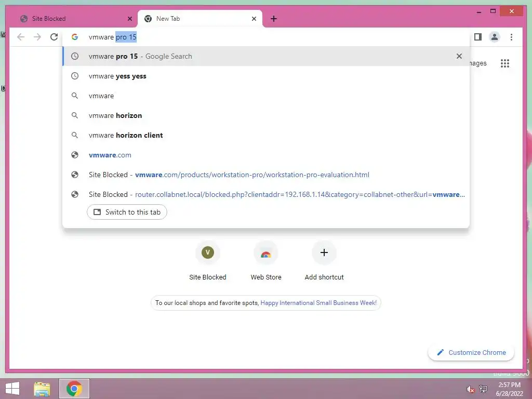
Task: Open the Web Store shortcut
Action: (x=266, y=261)
